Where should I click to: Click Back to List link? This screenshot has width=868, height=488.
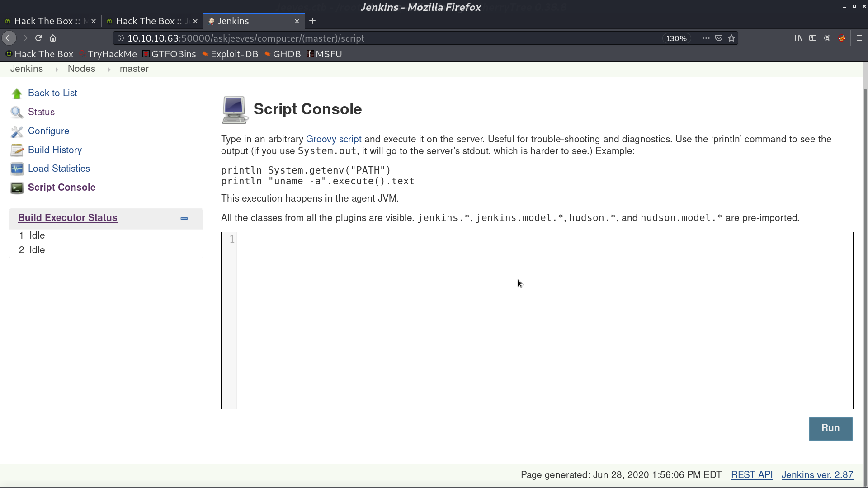52,93
